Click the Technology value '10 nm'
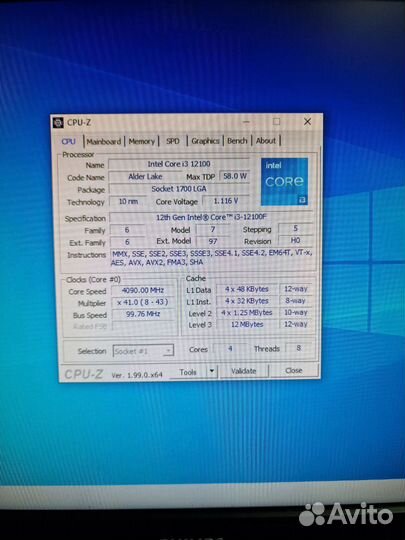The width and height of the screenshot is (405, 540). pyautogui.click(x=128, y=201)
